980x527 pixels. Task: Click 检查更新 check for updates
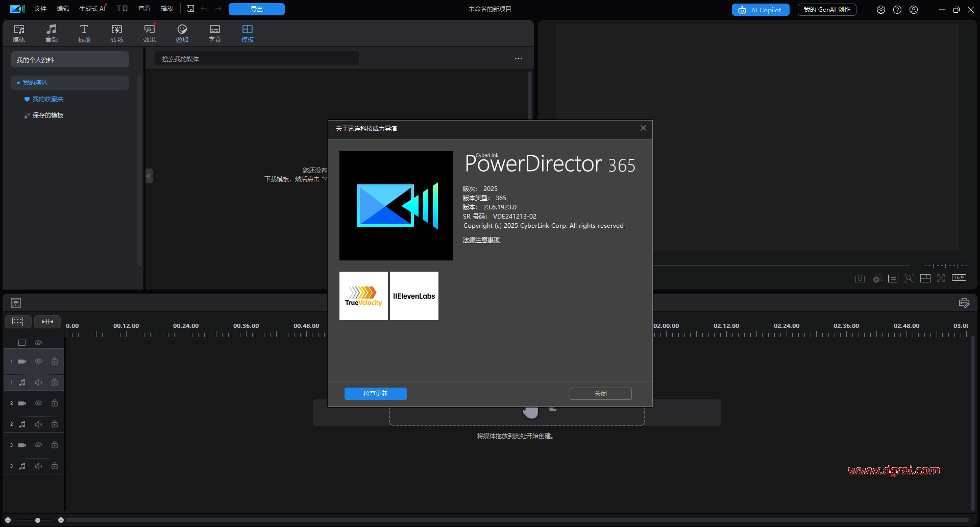[376, 394]
